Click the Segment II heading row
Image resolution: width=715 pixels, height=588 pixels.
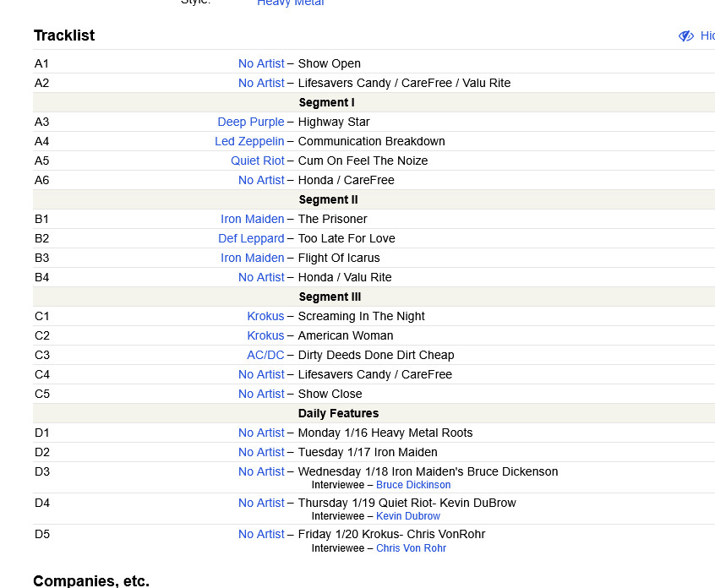point(374,199)
